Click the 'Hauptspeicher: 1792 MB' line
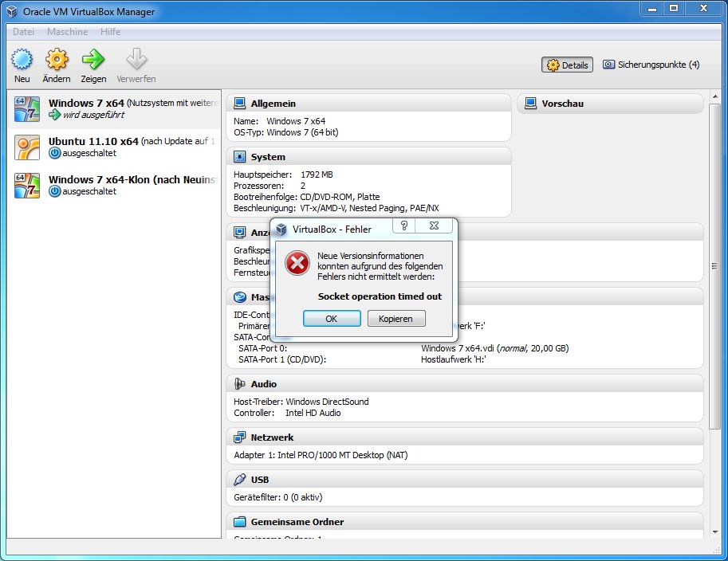Image resolution: width=728 pixels, height=561 pixels. pyautogui.click(x=283, y=175)
